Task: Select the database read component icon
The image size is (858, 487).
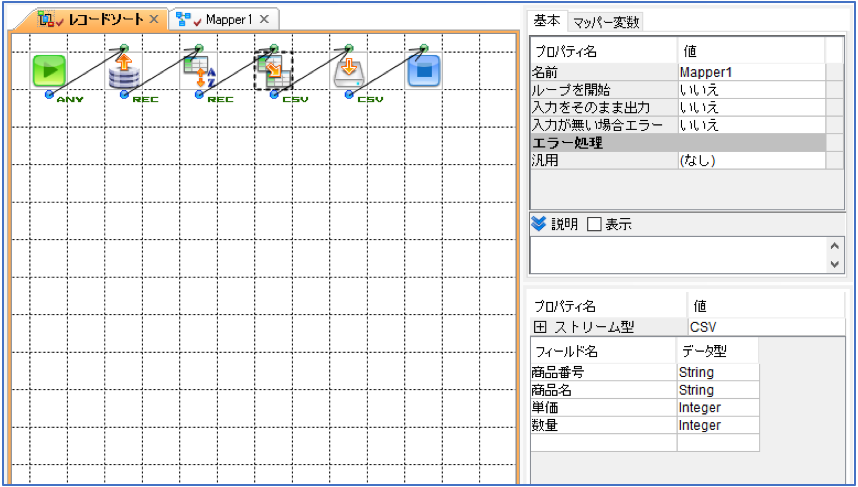Action: coord(124,72)
